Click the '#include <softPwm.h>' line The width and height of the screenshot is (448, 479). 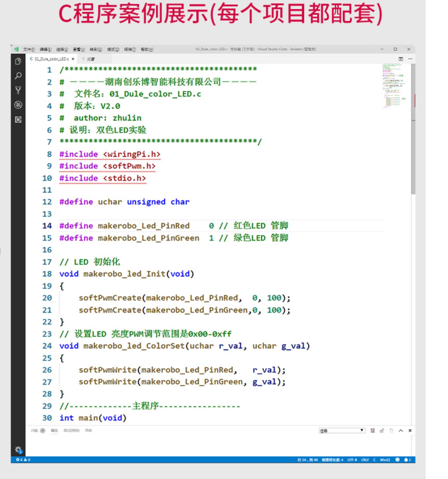pos(108,166)
